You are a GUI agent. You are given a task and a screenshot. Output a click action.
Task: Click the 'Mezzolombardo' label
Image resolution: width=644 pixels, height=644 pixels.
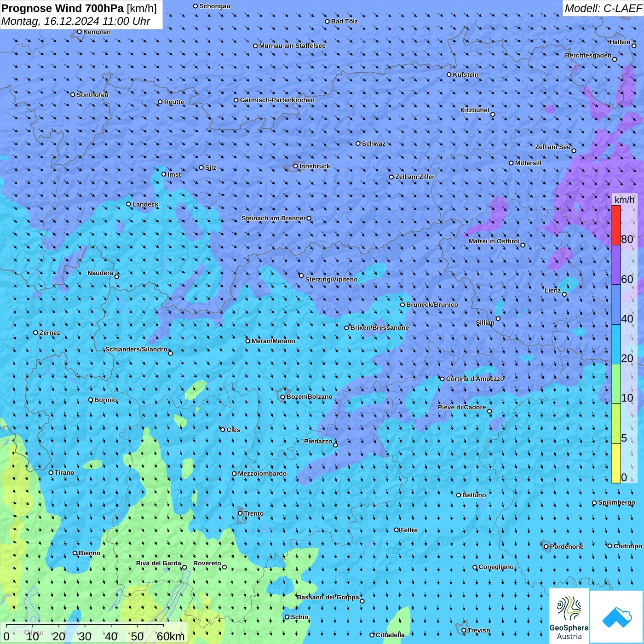263,473
